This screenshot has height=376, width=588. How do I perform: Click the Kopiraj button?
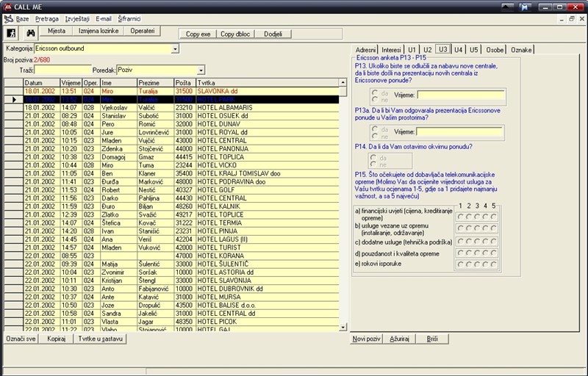[57, 339]
